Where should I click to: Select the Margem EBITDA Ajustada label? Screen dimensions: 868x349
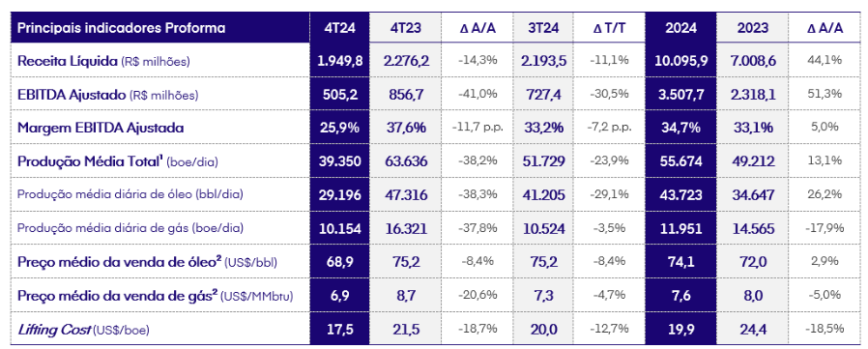(x=101, y=128)
